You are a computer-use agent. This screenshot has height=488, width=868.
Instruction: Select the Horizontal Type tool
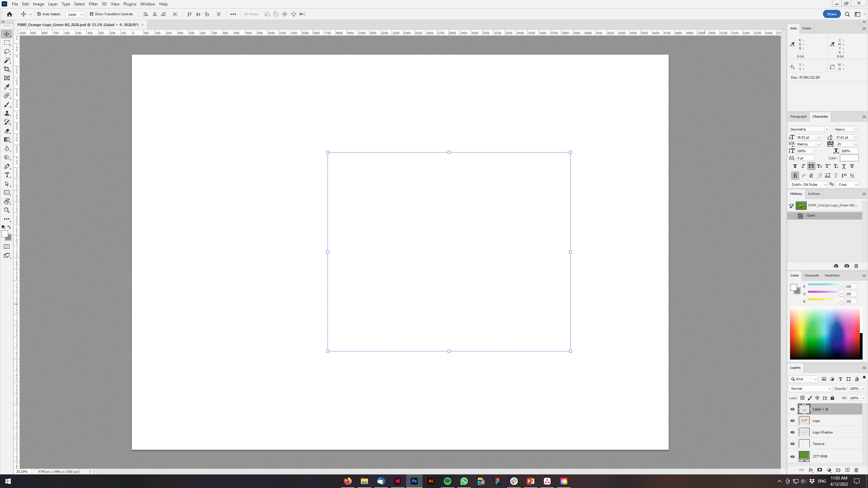[7, 175]
